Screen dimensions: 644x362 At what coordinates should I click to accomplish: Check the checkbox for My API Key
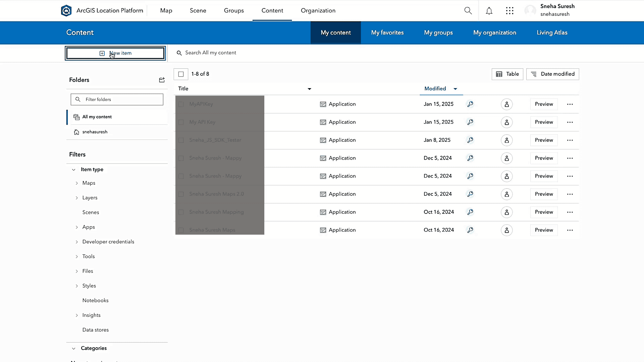coord(181,122)
